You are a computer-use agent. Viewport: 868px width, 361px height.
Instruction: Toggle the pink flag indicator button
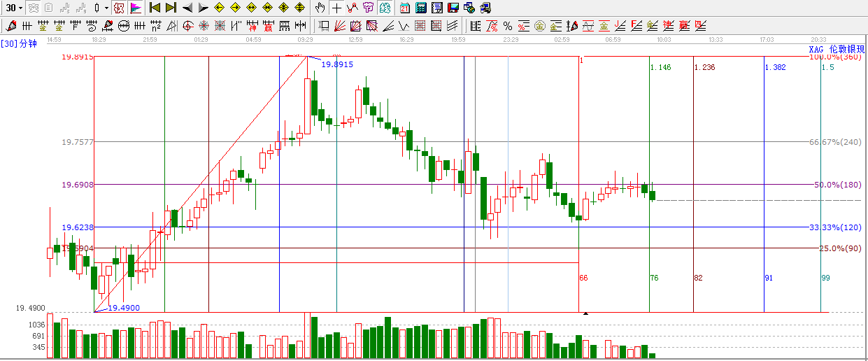(135, 8)
